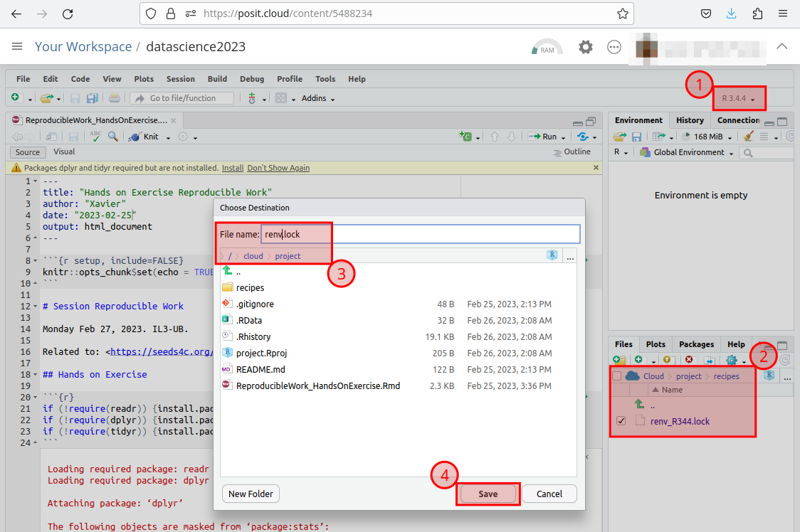
Task: Toggle the document Outline panel
Action: 572,151
